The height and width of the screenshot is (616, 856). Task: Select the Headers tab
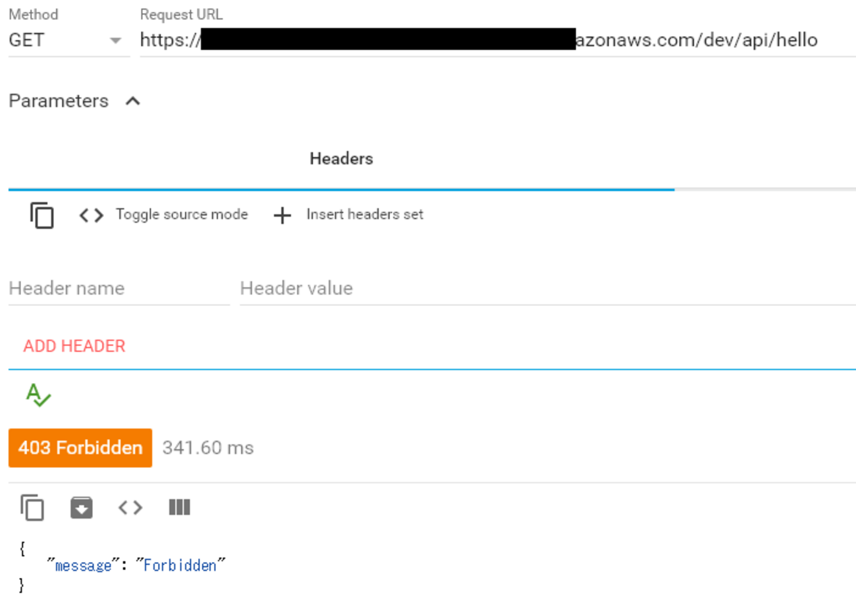341,159
